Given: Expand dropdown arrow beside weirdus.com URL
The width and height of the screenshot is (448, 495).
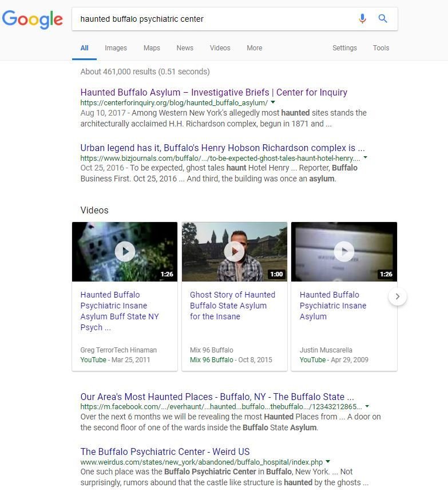Looking at the screenshot, I should pos(328,462).
